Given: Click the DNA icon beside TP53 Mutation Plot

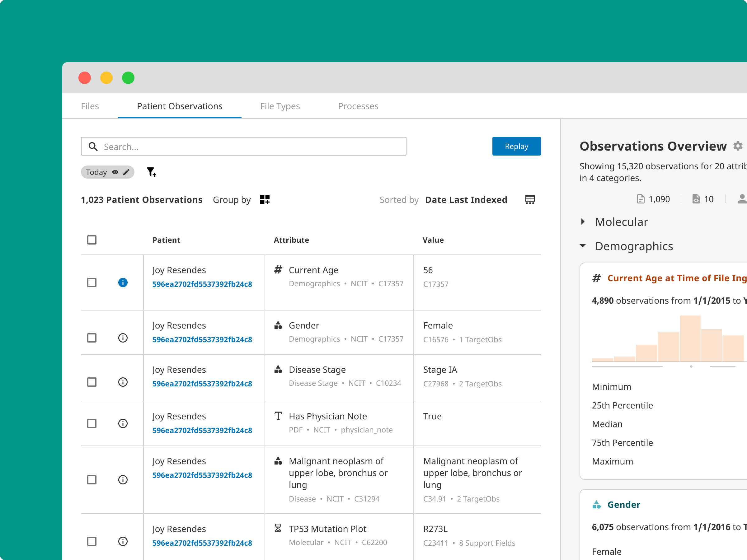Looking at the screenshot, I should (278, 528).
